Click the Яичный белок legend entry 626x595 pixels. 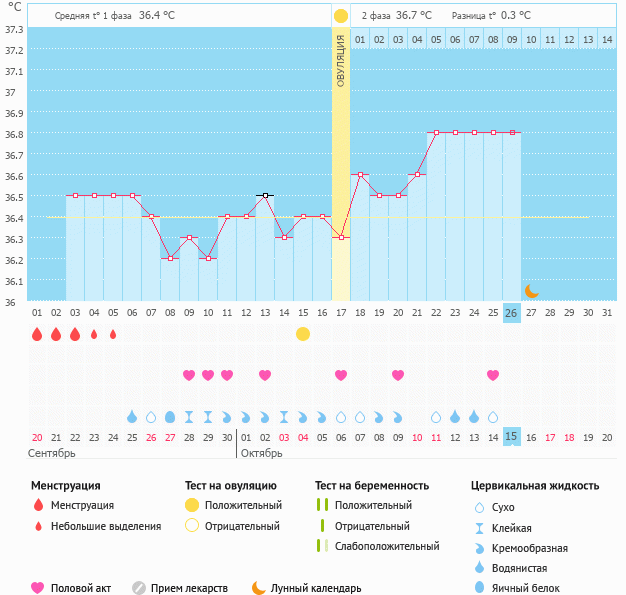coord(517,587)
